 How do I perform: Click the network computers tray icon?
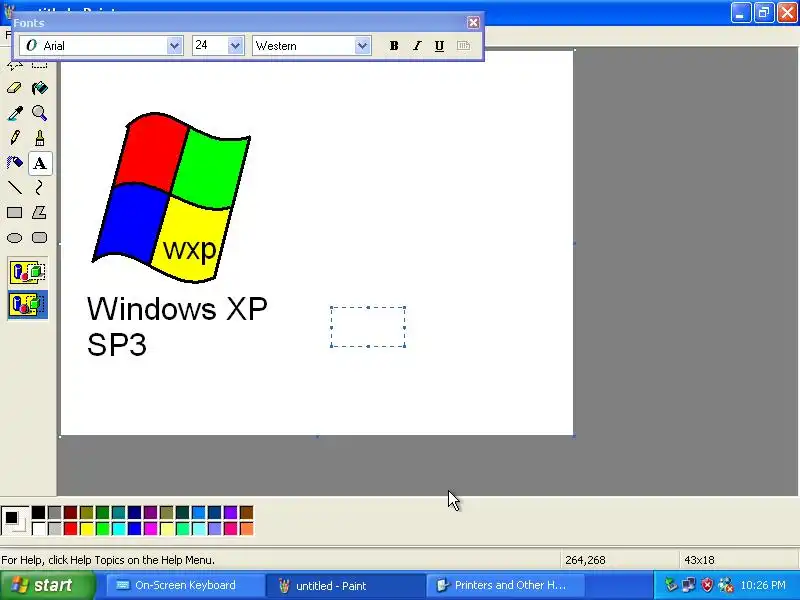coord(689,585)
